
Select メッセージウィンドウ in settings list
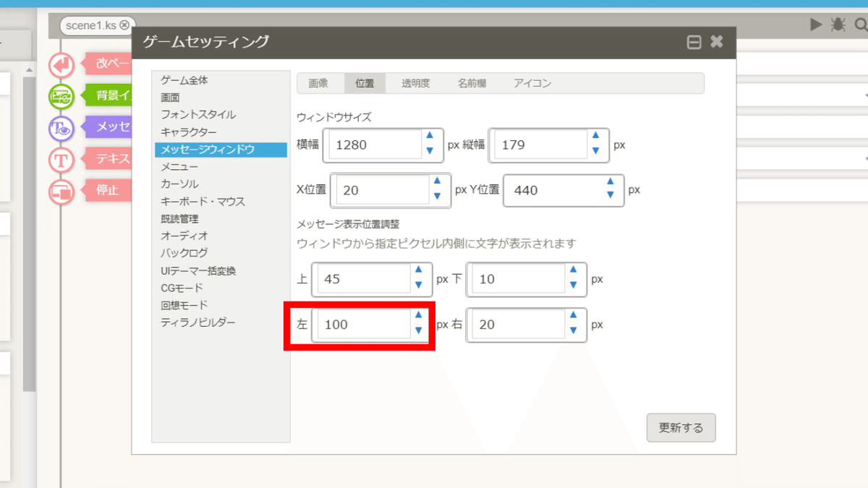(x=221, y=150)
